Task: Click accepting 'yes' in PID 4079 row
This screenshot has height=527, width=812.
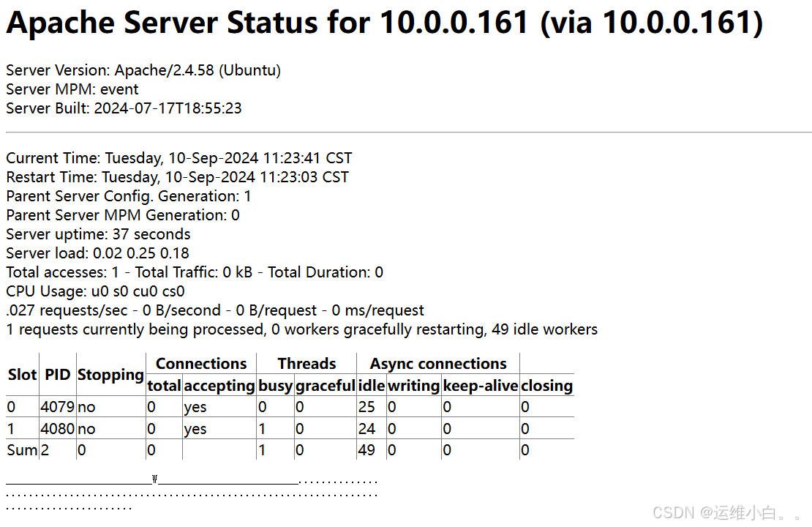Action: [195, 408]
